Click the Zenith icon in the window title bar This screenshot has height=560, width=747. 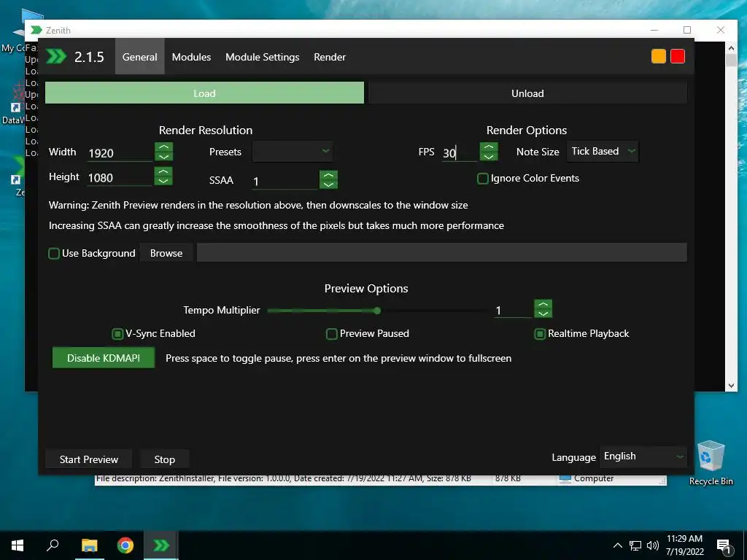[36, 30]
